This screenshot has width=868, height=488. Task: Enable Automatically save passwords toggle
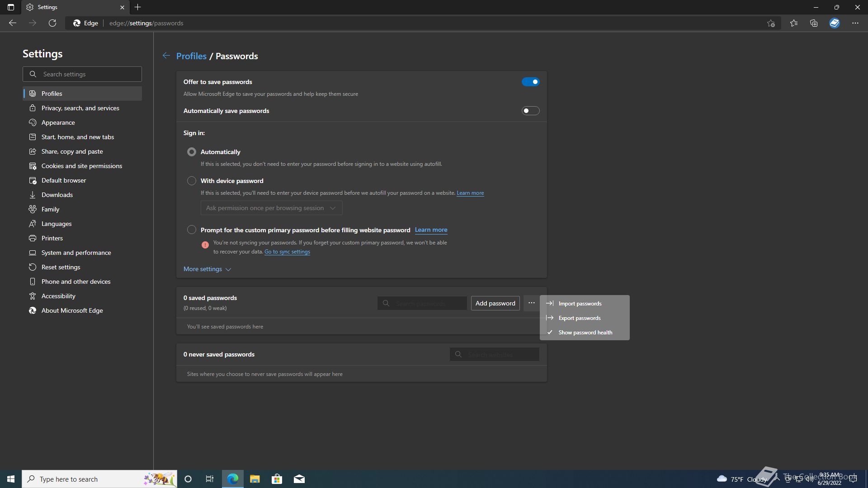coord(530,111)
